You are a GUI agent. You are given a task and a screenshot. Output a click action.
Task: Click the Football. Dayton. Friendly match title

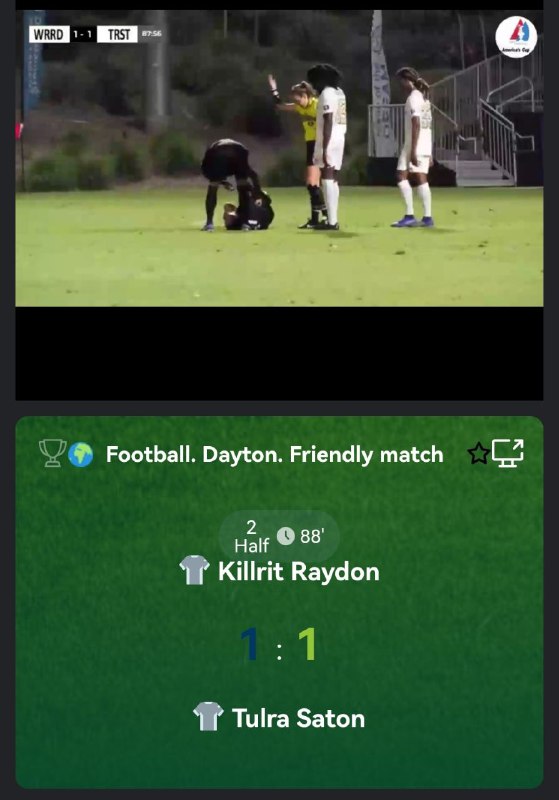pos(274,455)
